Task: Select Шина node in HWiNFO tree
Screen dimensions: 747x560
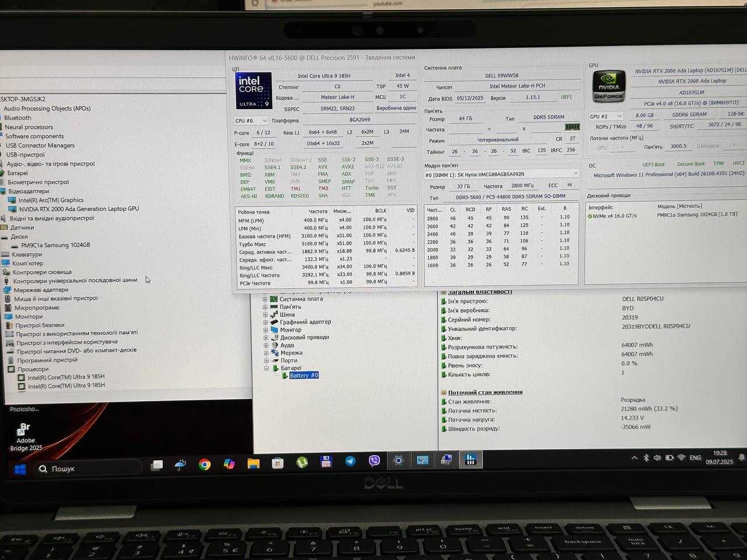Action: tap(287, 314)
